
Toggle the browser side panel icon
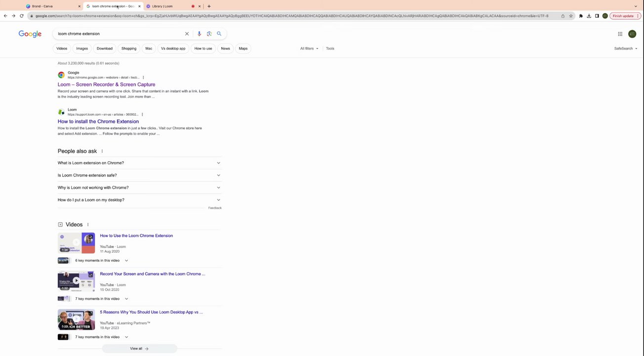(x=597, y=16)
